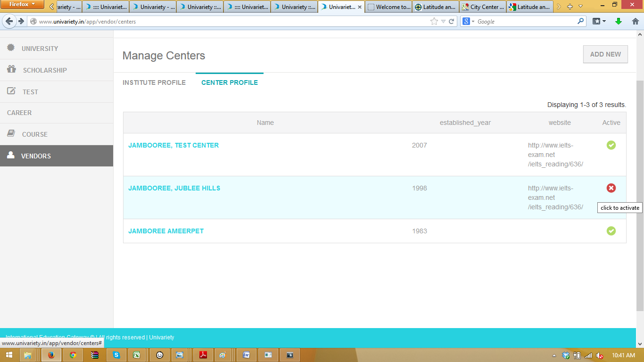Click the website column header
Screen dimensions: 644x362
[x=560, y=123]
